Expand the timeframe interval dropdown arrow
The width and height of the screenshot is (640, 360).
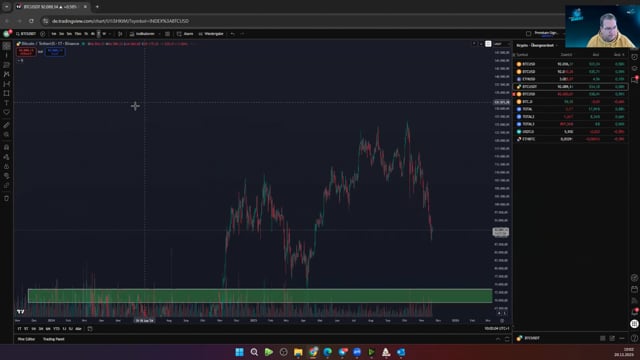pos(110,34)
